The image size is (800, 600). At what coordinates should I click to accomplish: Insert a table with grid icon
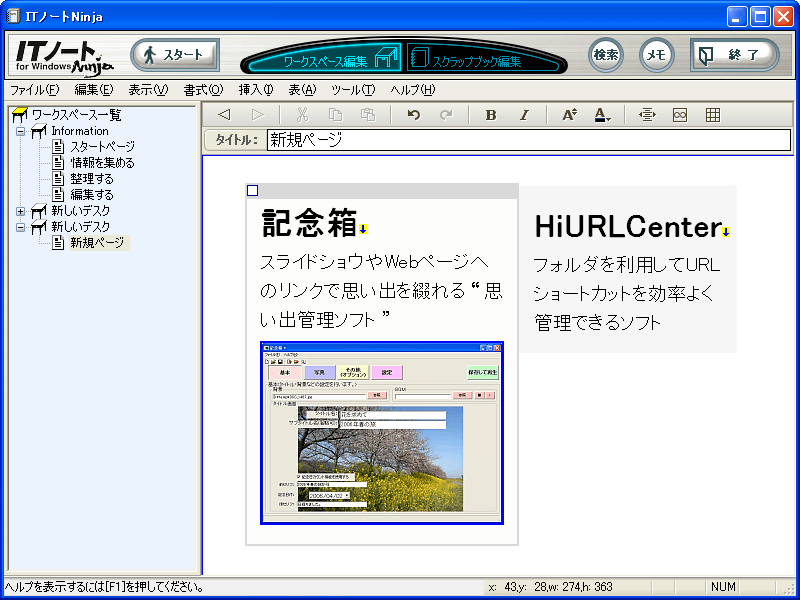pyautogui.click(x=713, y=115)
